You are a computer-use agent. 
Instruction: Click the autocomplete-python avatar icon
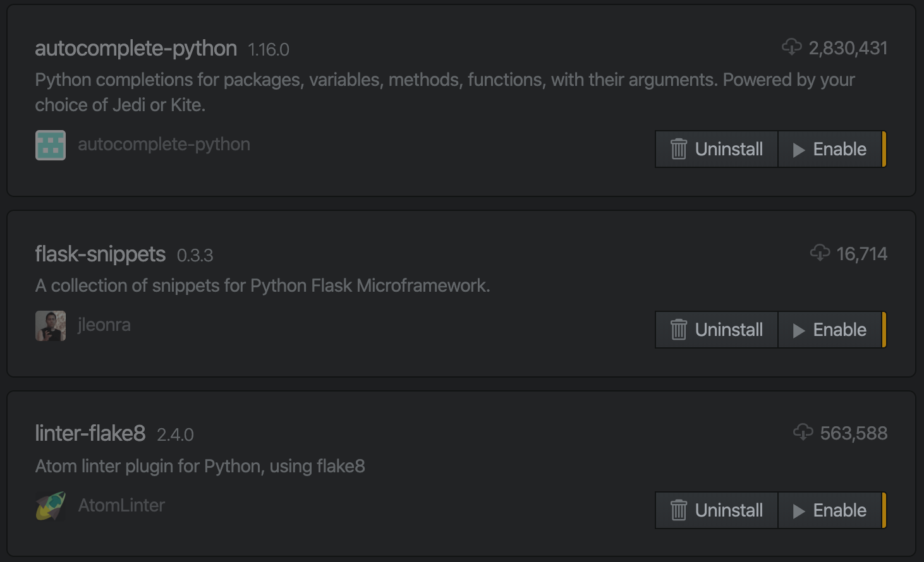point(51,145)
